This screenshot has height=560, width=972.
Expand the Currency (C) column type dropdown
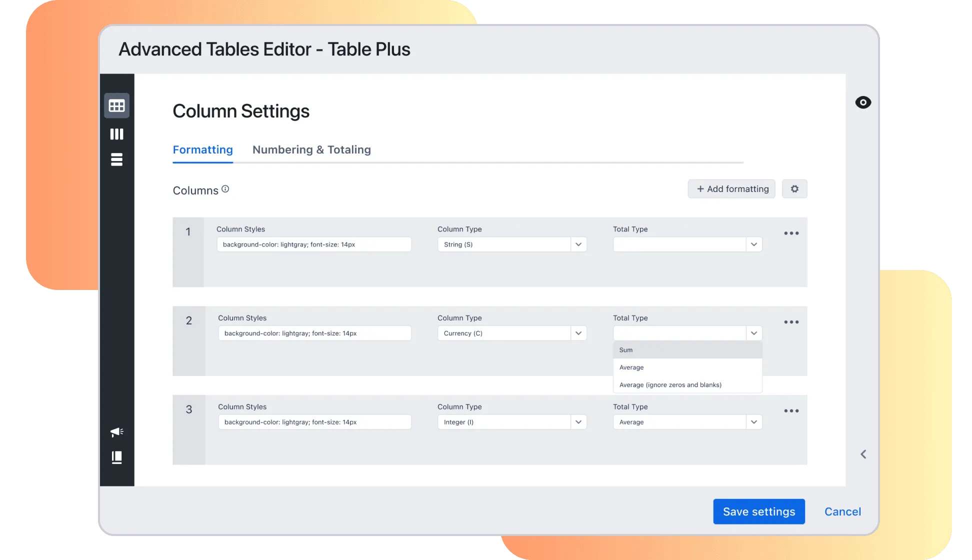578,333
